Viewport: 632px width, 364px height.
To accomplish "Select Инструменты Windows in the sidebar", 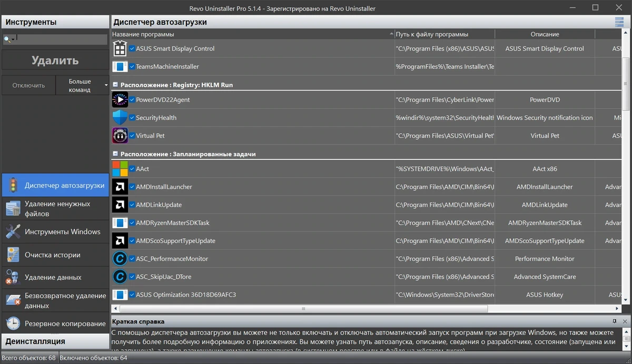I will pos(55,232).
